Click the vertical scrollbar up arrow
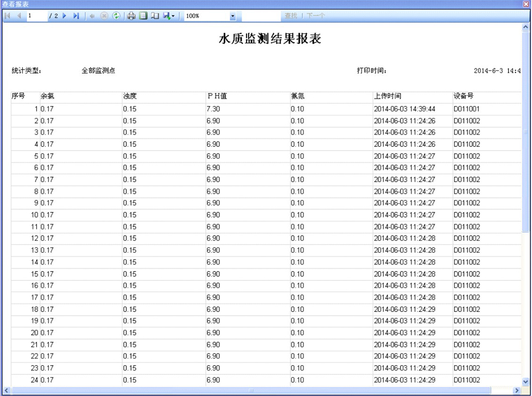The image size is (532, 396). pos(526,27)
